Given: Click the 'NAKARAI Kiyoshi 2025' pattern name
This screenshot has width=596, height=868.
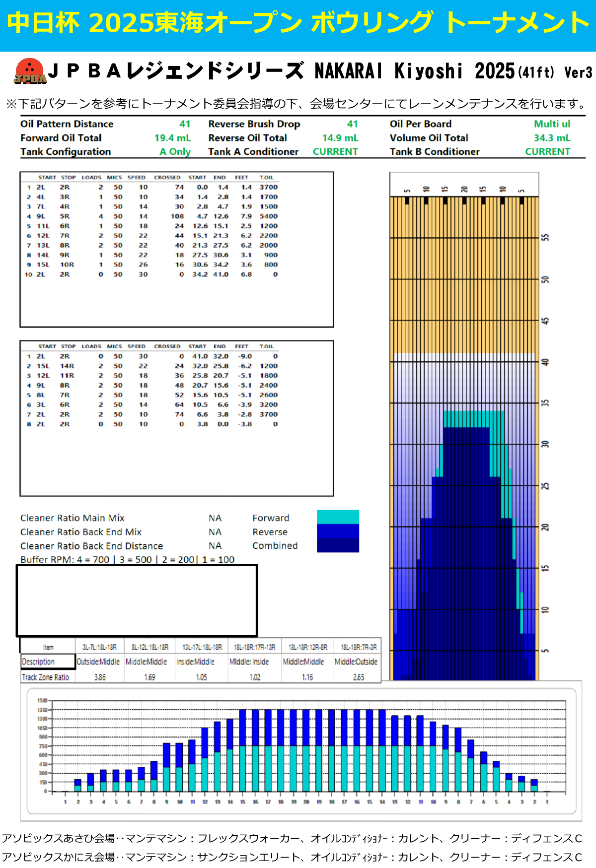Looking at the screenshot, I should [x=414, y=71].
